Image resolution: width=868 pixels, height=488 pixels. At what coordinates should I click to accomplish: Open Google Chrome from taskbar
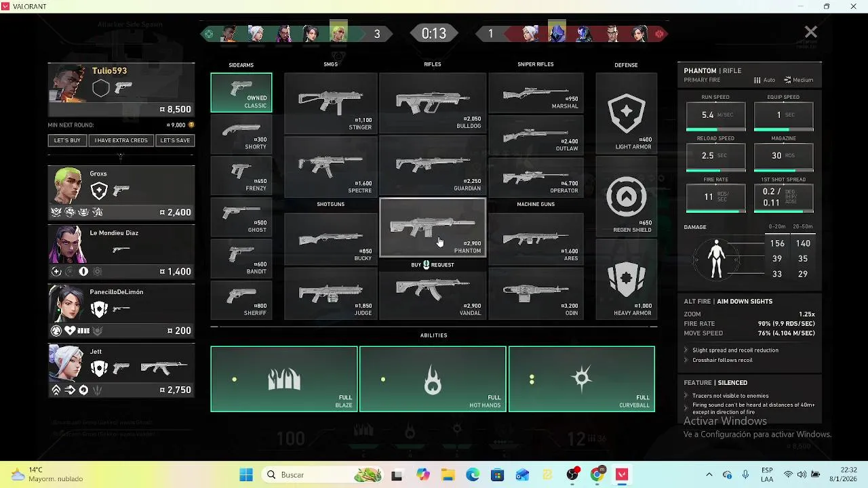(597, 474)
